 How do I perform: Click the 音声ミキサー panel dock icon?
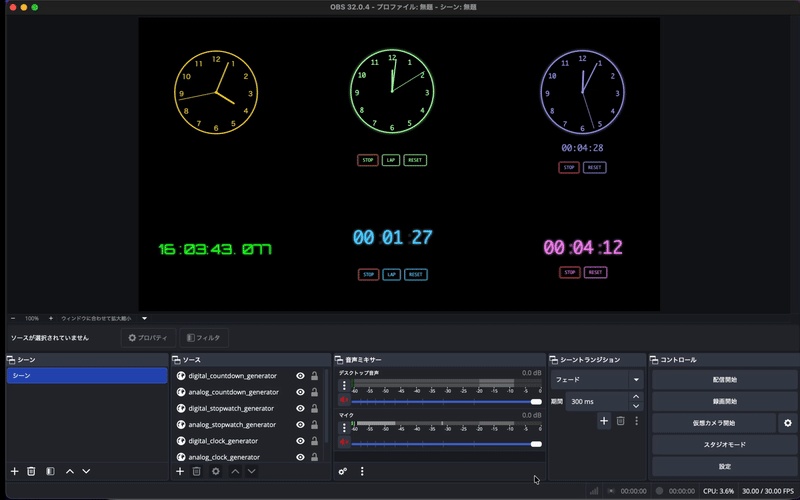[x=339, y=360]
